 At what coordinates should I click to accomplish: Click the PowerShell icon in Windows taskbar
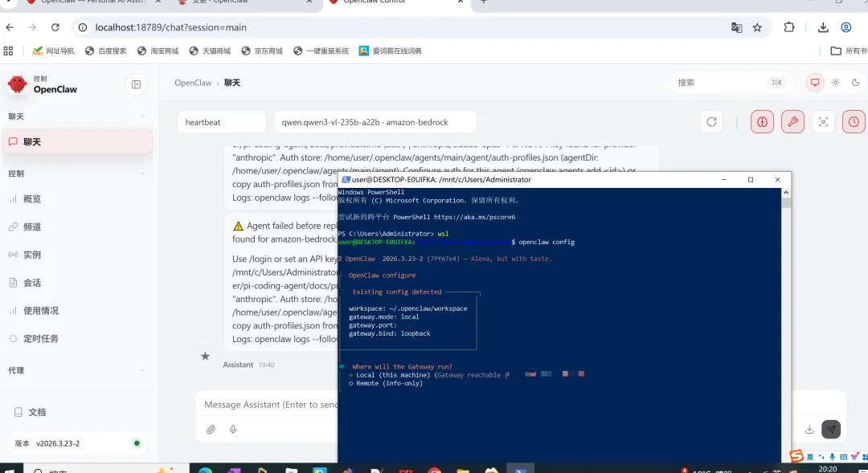520,469
